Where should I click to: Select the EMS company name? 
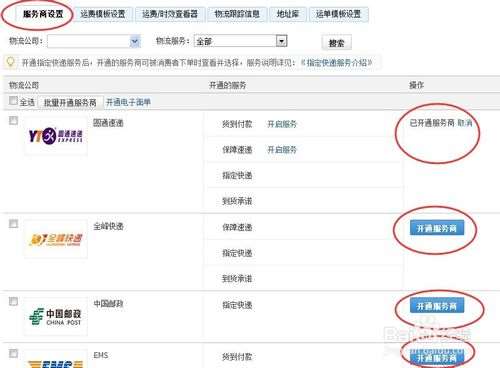[x=101, y=355]
